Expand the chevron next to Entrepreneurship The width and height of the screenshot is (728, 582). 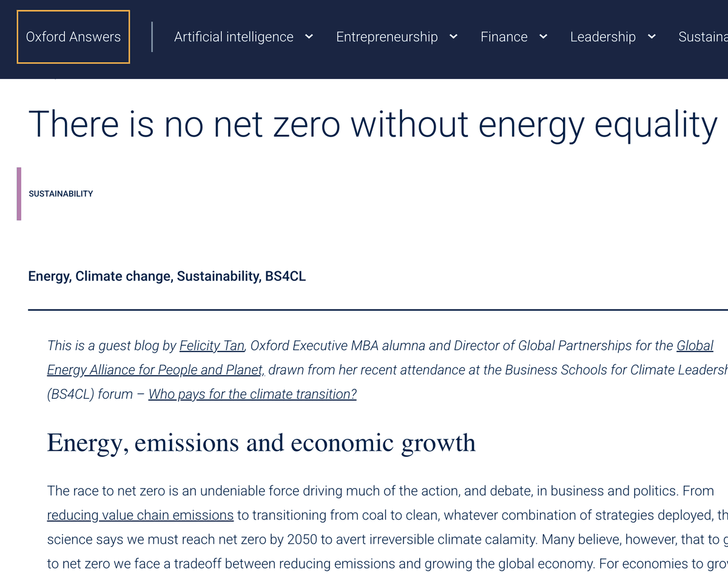coord(453,37)
